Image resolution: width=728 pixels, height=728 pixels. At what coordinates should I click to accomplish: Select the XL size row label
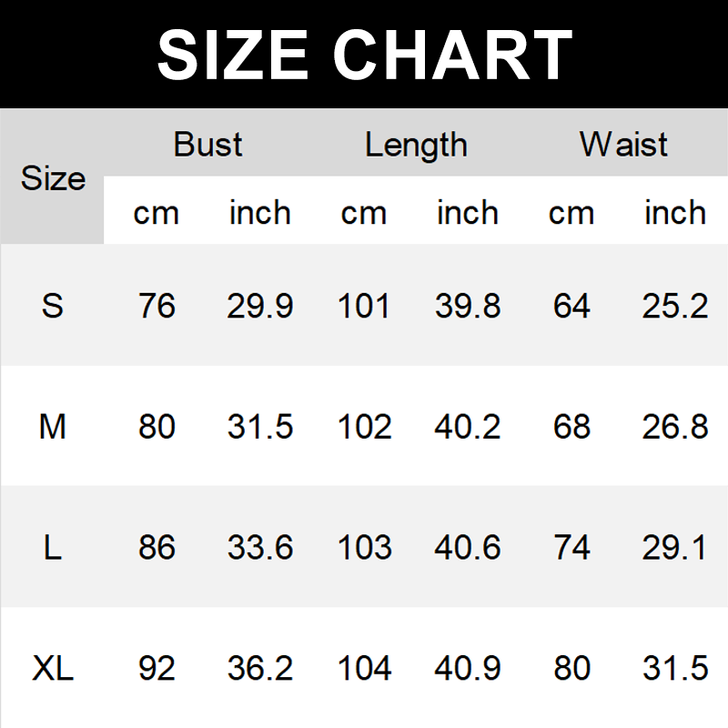[x=53, y=670]
